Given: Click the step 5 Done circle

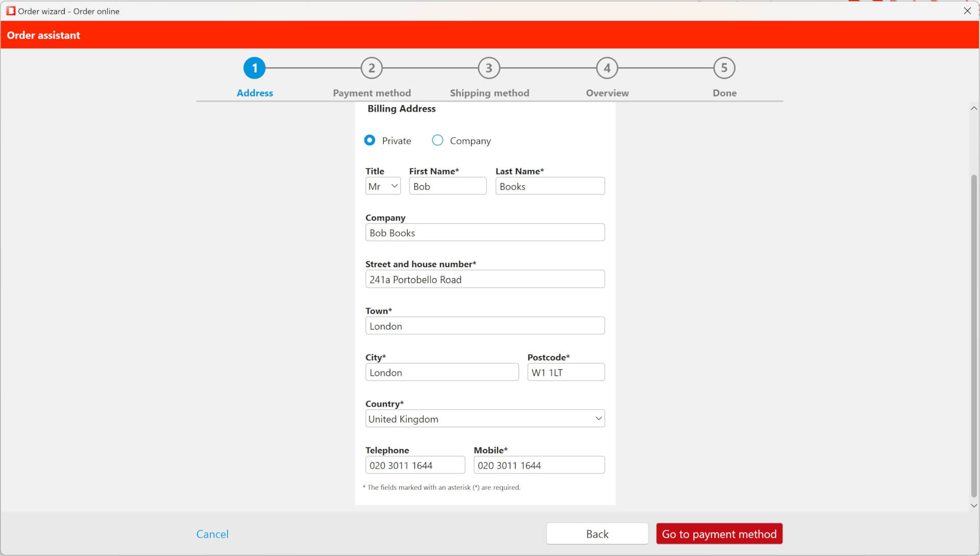Looking at the screenshot, I should [724, 68].
